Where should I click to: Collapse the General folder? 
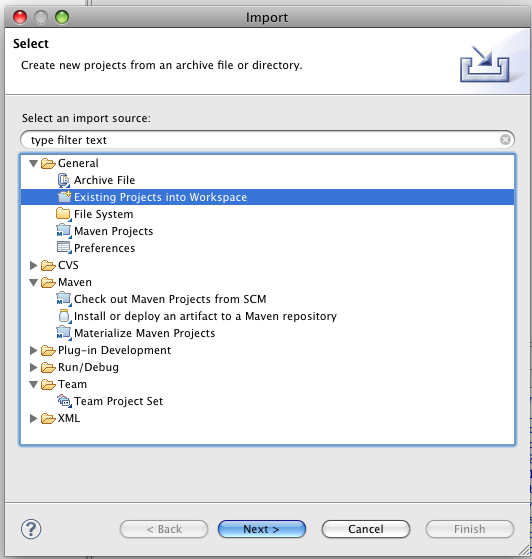(34, 164)
